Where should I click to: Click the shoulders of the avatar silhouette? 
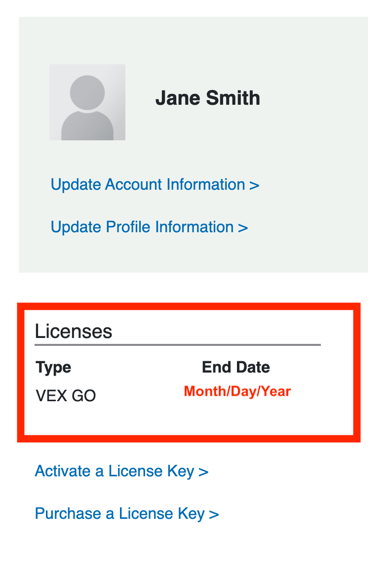tap(87, 127)
